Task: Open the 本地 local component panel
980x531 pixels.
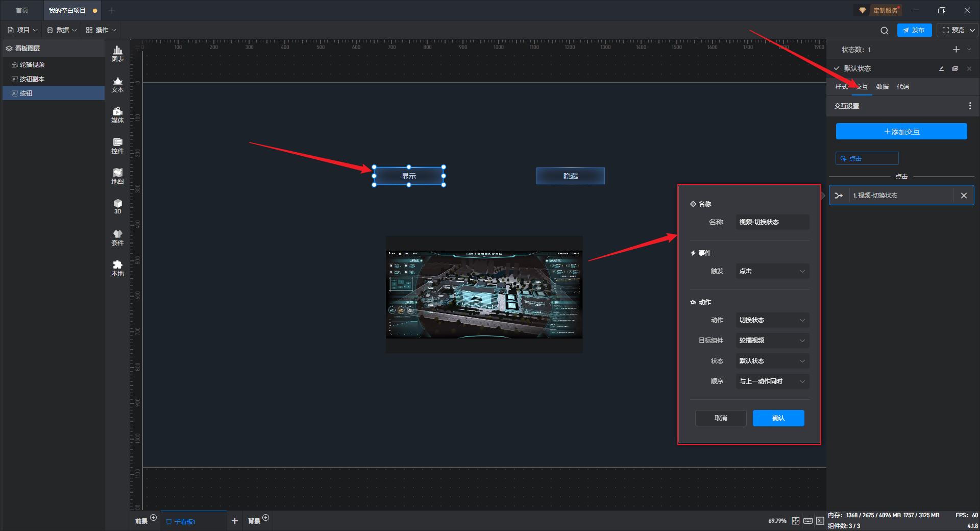Action: pos(117,268)
